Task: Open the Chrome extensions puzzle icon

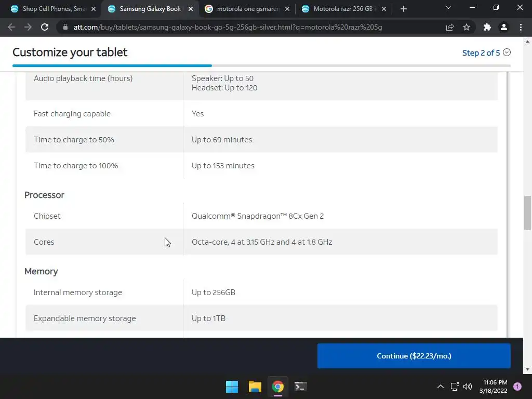Action: [487, 27]
